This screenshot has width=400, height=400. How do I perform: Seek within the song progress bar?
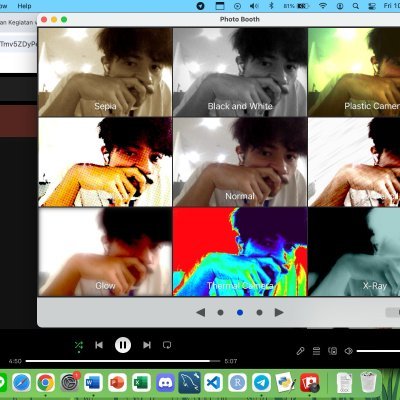tap(123, 361)
